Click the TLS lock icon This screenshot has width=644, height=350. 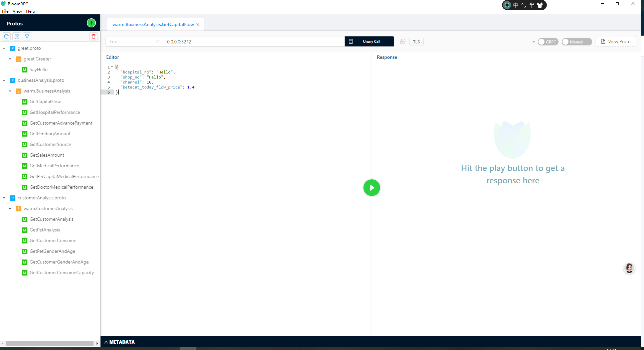(x=403, y=41)
